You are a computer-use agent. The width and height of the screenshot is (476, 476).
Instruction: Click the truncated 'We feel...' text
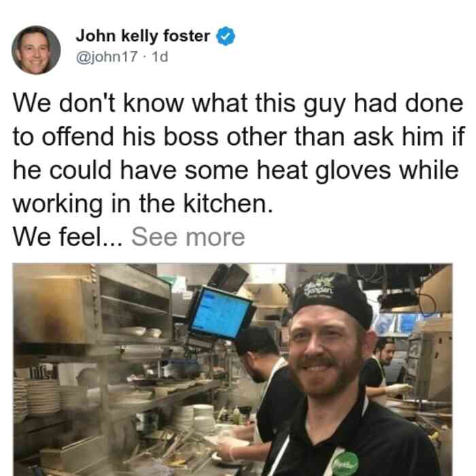(68, 237)
